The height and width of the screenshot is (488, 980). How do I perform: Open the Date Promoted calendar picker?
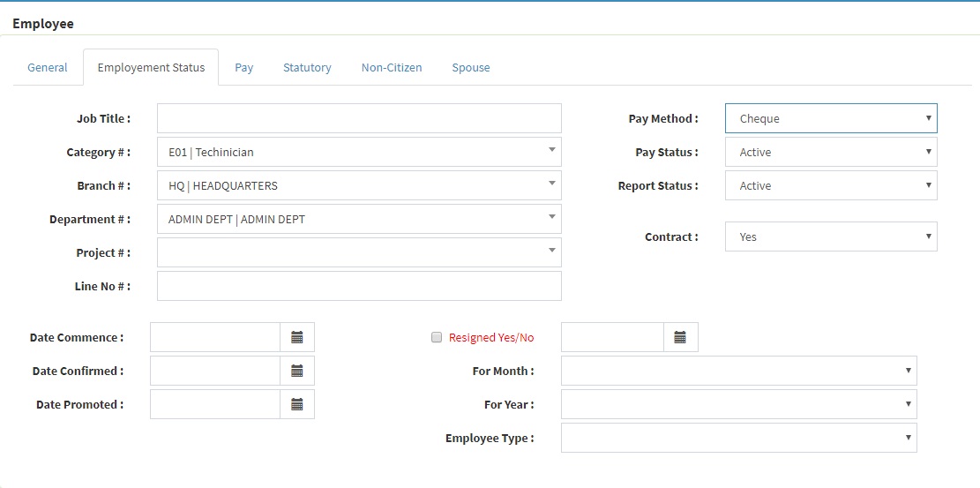[297, 404]
